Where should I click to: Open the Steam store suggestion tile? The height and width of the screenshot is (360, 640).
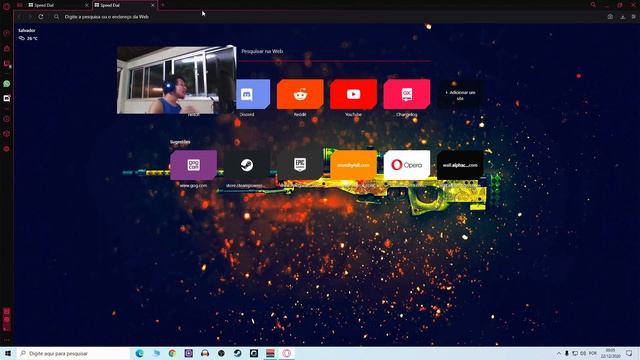(x=247, y=165)
